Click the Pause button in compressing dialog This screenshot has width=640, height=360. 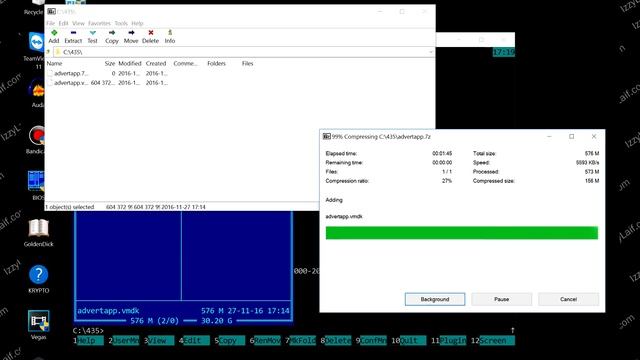pos(502,299)
